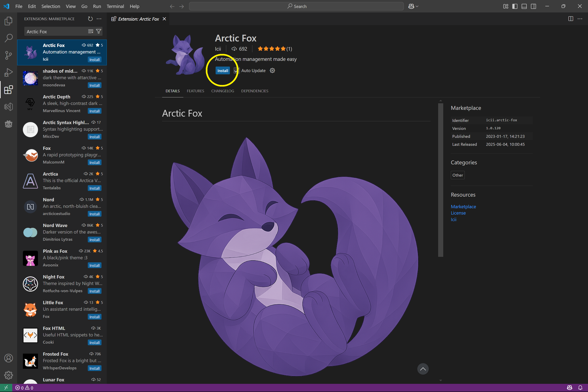This screenshot has height=392, width=588.
Task: Open the Copilot chat icon in title bar
Action: point(411,6)
